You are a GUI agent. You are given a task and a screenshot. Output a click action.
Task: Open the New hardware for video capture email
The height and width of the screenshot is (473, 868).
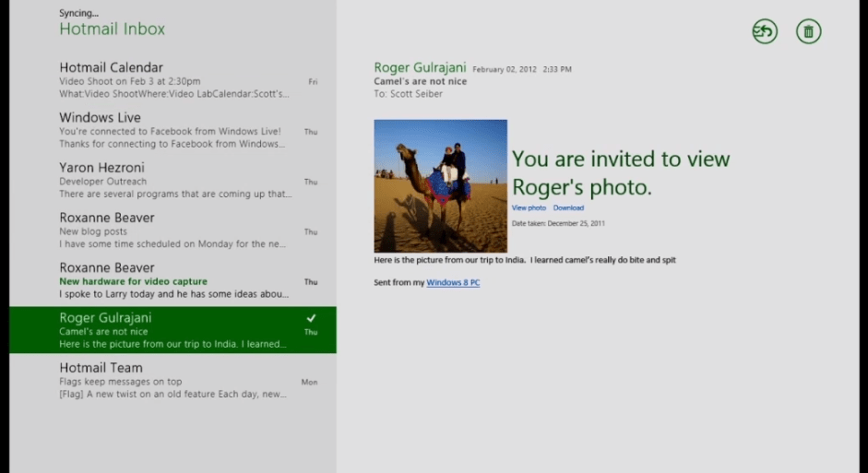coord(172,280)
